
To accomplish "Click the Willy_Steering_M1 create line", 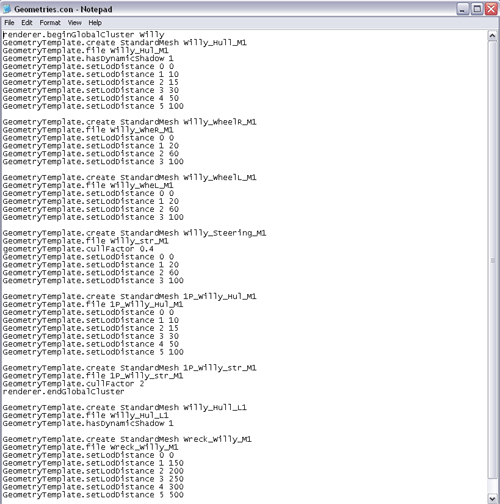I will point(134,233).
